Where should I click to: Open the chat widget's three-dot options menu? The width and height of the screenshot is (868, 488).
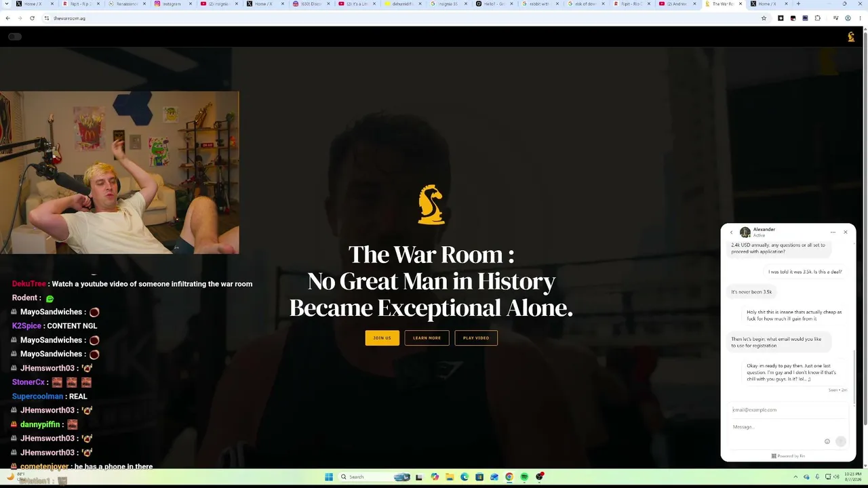coord(833,232)
